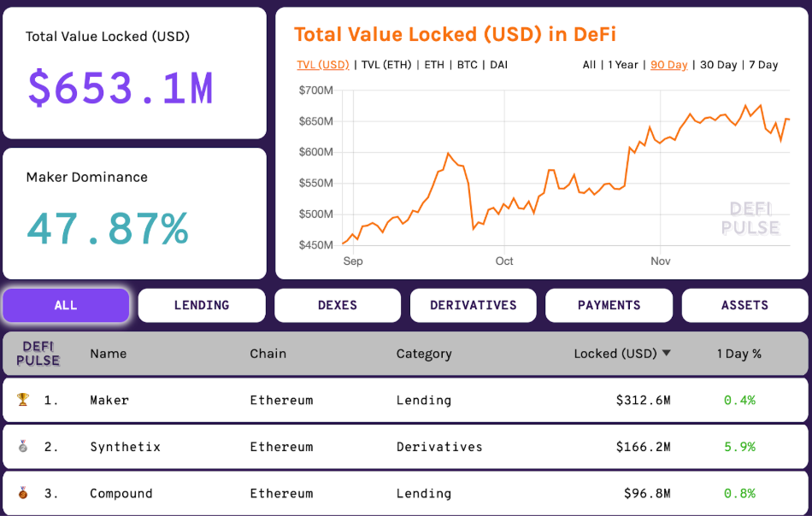Click the Chain column header
Screen dimensions: 812x516
[x=268, y=354]
